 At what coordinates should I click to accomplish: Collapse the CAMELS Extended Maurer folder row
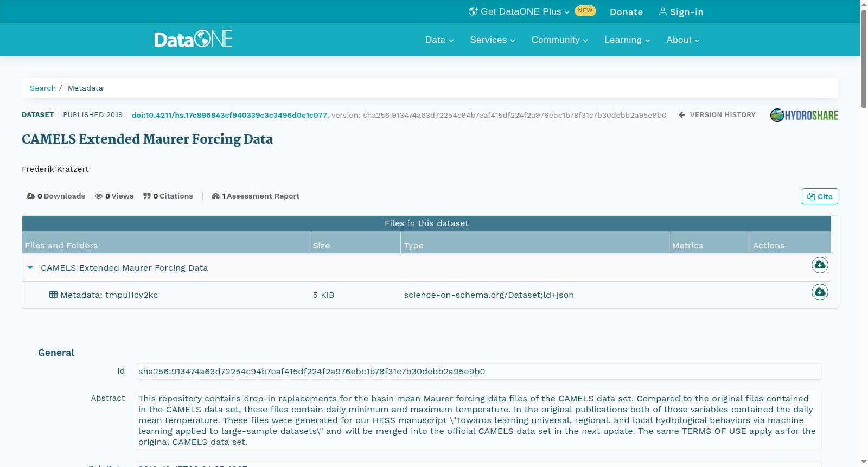[30, 267]
